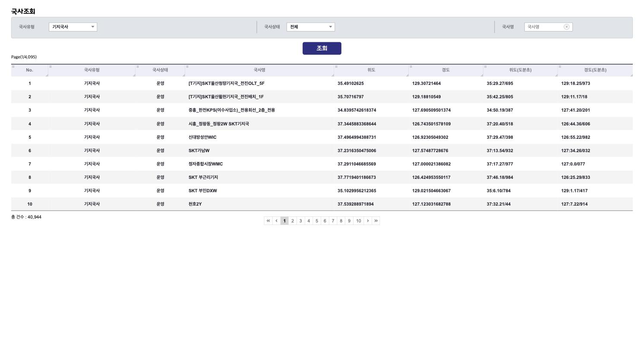644x350 pixels.
Task: Go to the first page
Action: (x=268, y=221)
